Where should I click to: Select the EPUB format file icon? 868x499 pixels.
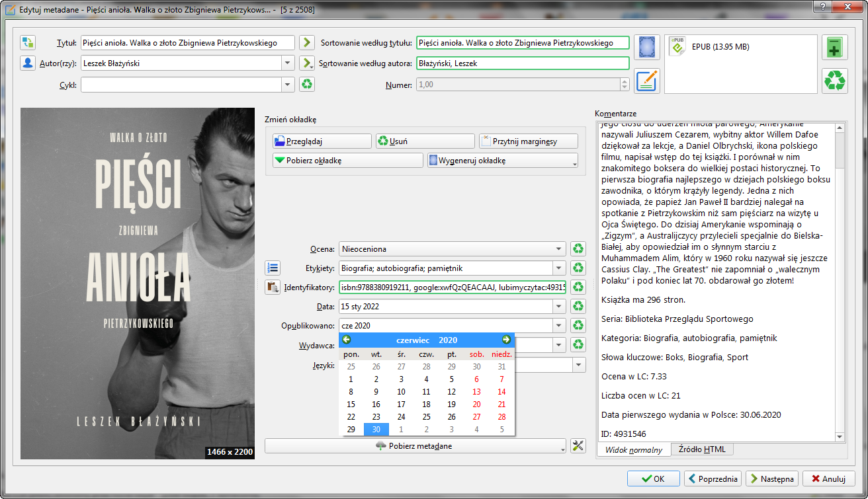pos(677,46)
